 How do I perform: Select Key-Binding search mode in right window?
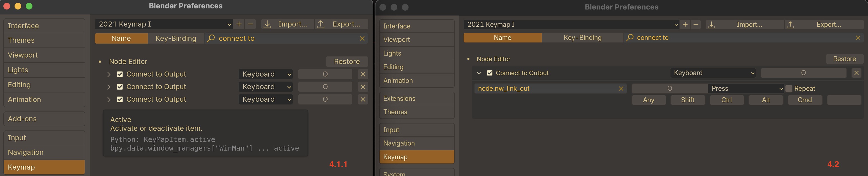583,38
